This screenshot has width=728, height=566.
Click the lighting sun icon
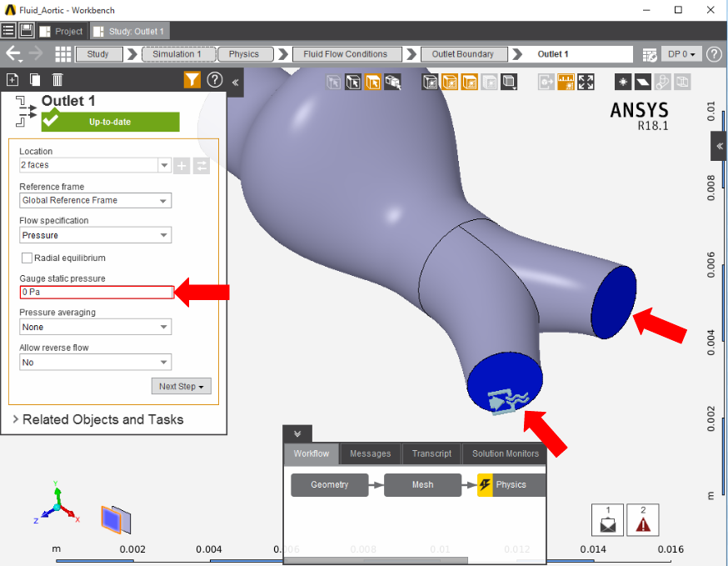[623, 83]
